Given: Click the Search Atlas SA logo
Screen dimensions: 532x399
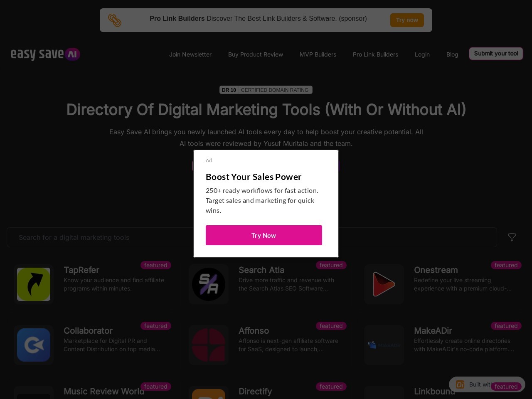Looking at the screenshot, I should click(x=209, y=284).
